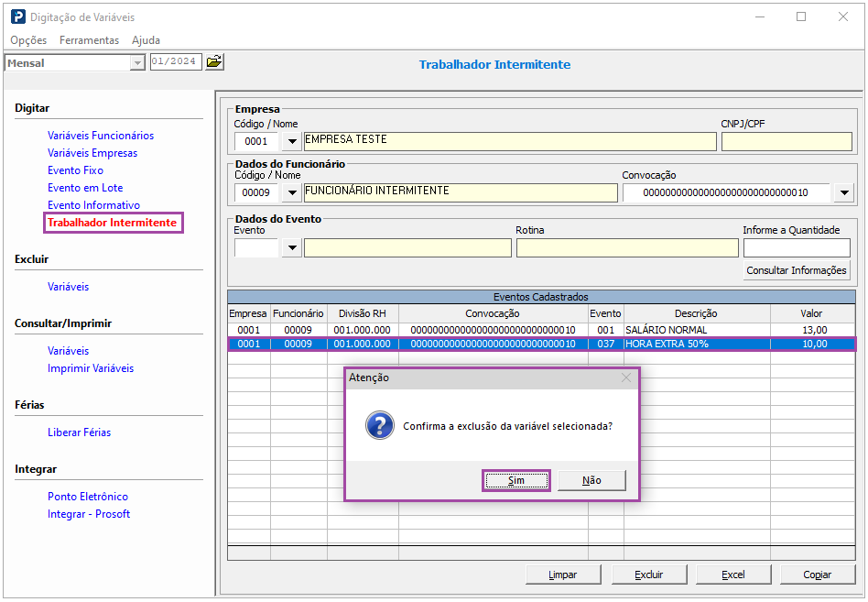868x602 pixels.
Task: Export with the Excel button
Action: (x=732, y=575)
